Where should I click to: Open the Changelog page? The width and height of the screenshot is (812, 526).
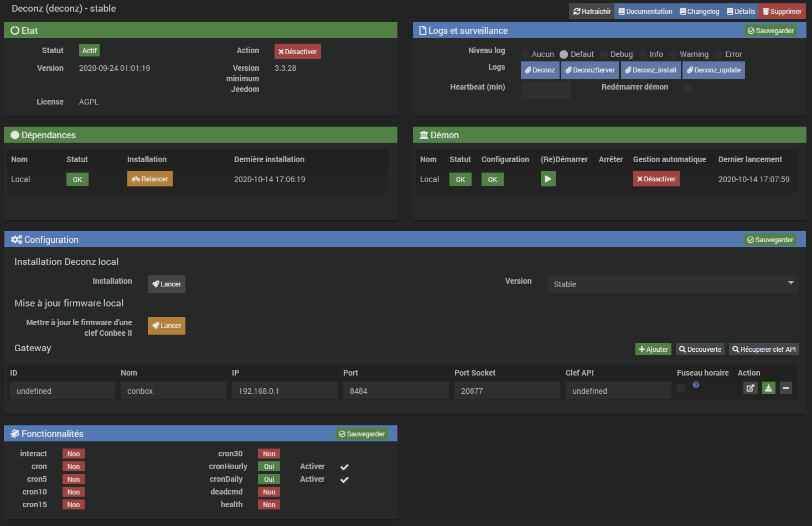tap(699, 11)
